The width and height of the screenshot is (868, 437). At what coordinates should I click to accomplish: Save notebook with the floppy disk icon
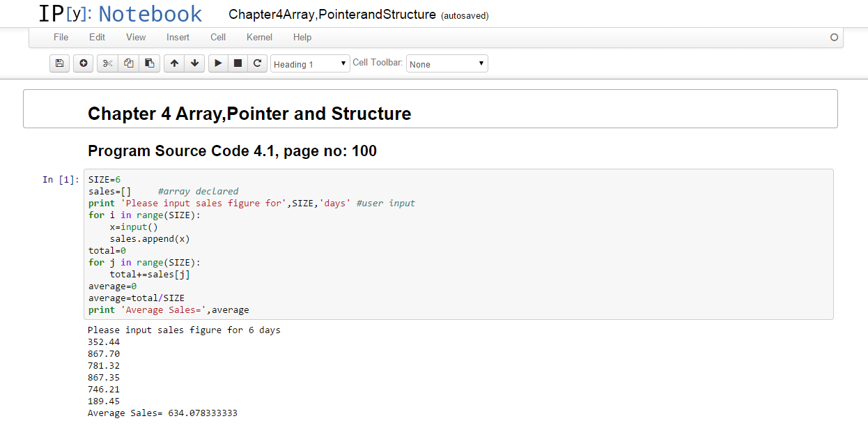point(60,63)
